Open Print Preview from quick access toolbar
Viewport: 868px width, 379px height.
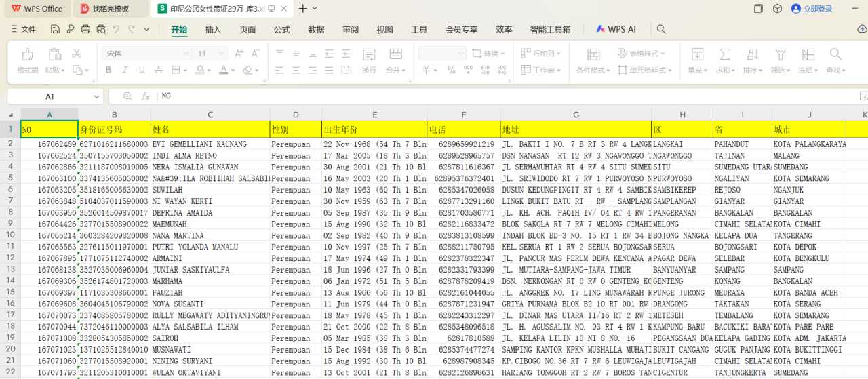[101, 29]
